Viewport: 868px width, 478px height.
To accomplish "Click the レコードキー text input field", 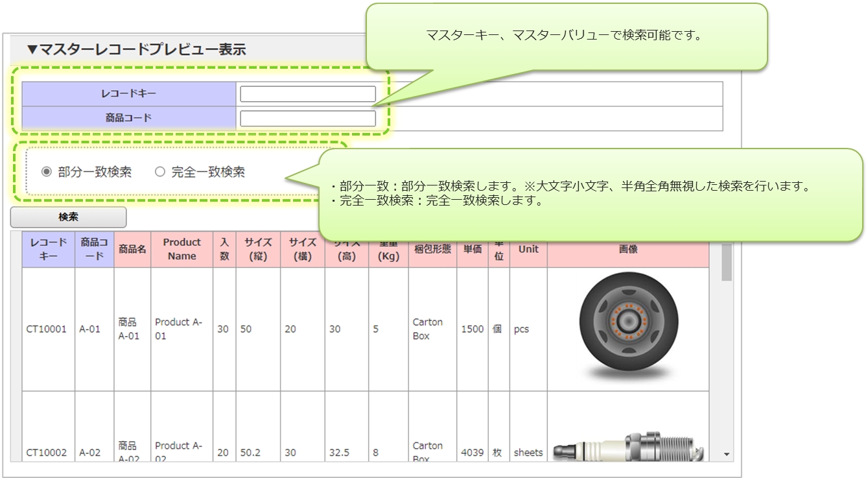I will 307,94.
